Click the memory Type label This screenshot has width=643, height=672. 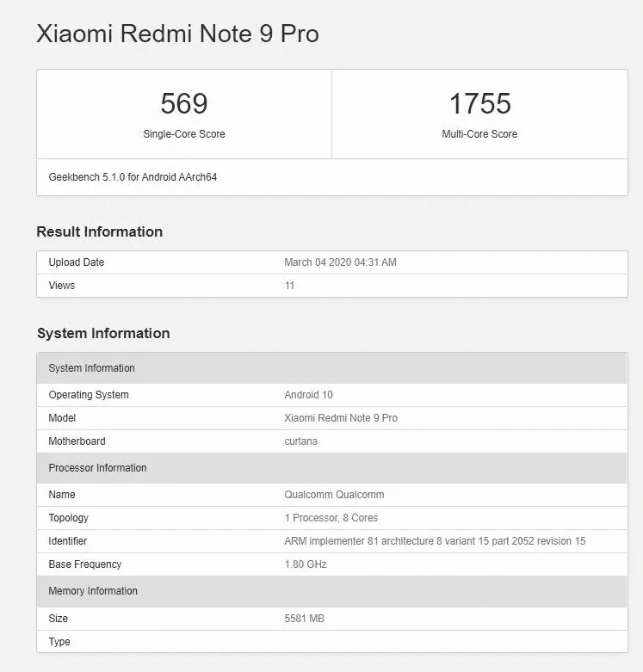(59, 642)
